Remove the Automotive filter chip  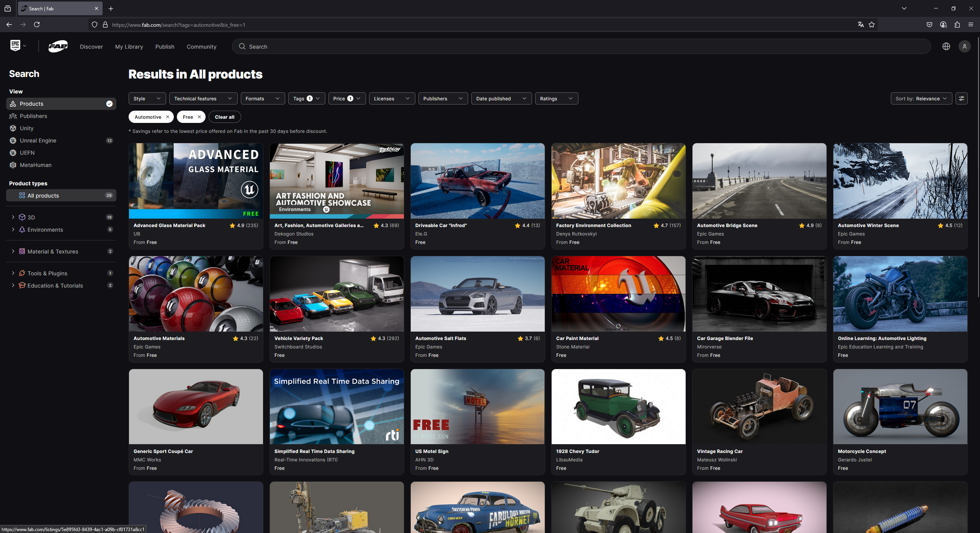point(167,117)
